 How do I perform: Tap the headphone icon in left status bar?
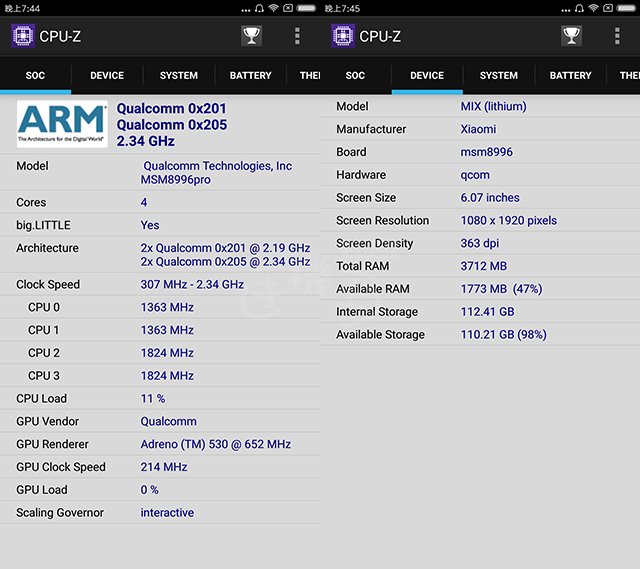(x=259, y=8)
